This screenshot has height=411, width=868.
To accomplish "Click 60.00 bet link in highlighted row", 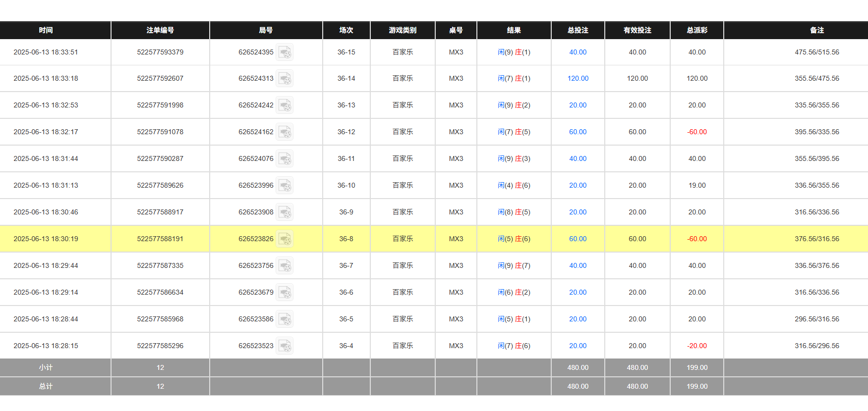I will (578, 239).
